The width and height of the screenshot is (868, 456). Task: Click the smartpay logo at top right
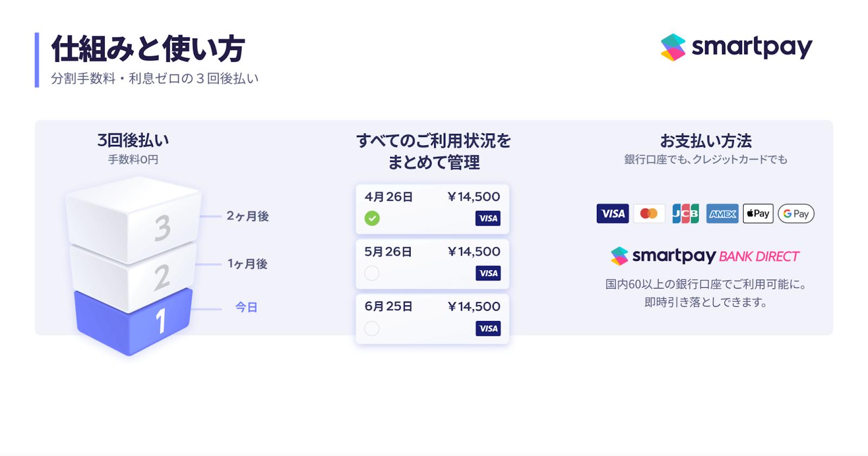click(x=736, y=48)
